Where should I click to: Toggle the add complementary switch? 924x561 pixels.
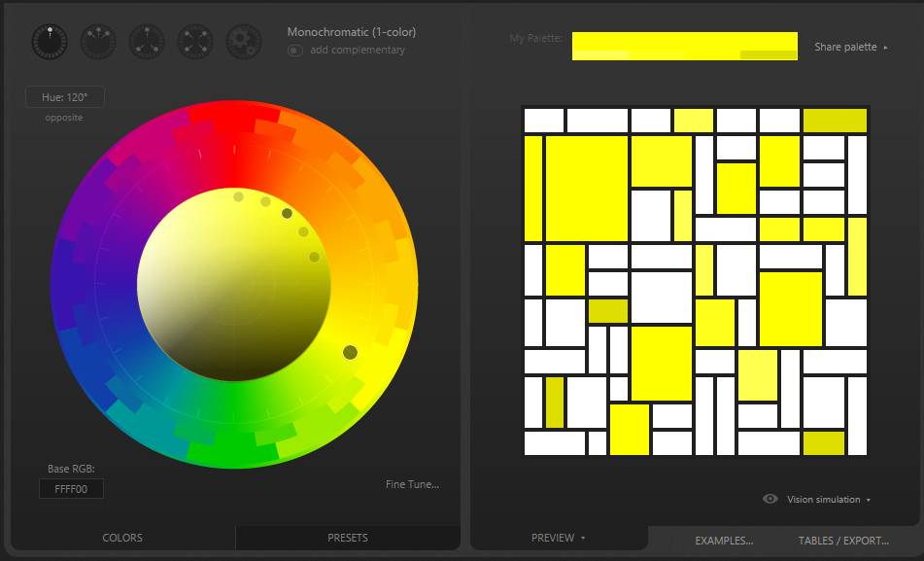295,51
